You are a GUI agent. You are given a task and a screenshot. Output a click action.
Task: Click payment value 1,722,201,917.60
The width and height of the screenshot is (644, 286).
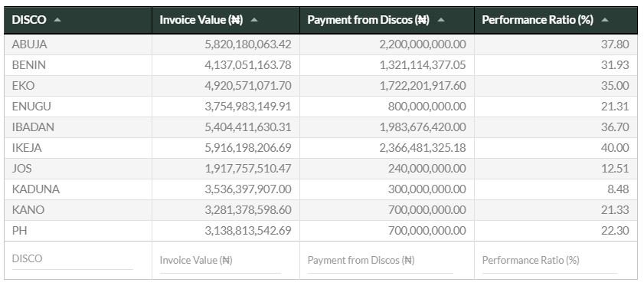(x=423, y=86)
